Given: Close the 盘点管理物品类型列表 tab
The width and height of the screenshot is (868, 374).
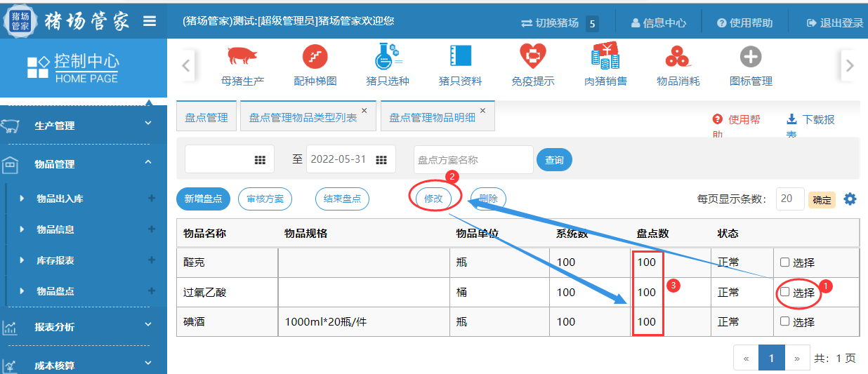Looking at the screenshot, I should coord(364,111).
